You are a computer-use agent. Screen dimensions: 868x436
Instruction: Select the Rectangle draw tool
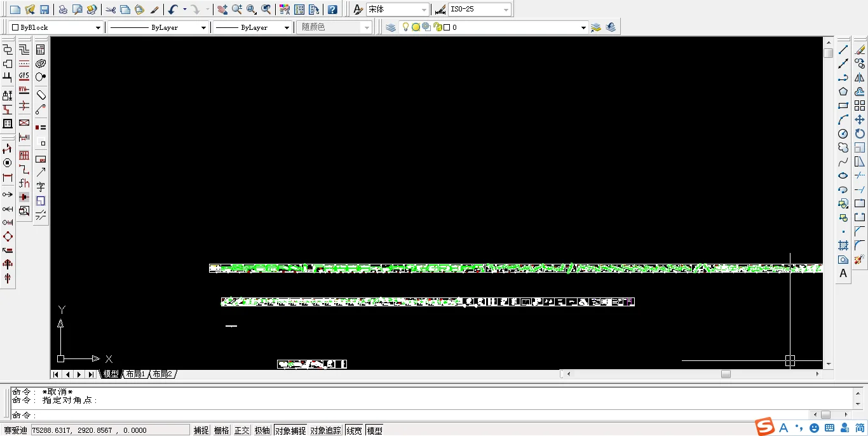[x=843, y=106]
